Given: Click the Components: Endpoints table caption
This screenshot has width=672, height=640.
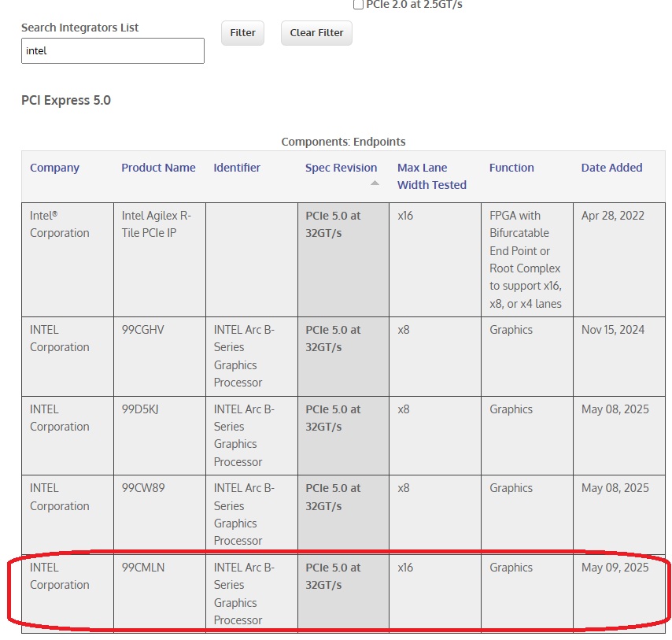Looking at the screenshot, I should click(x=343, y=142).
